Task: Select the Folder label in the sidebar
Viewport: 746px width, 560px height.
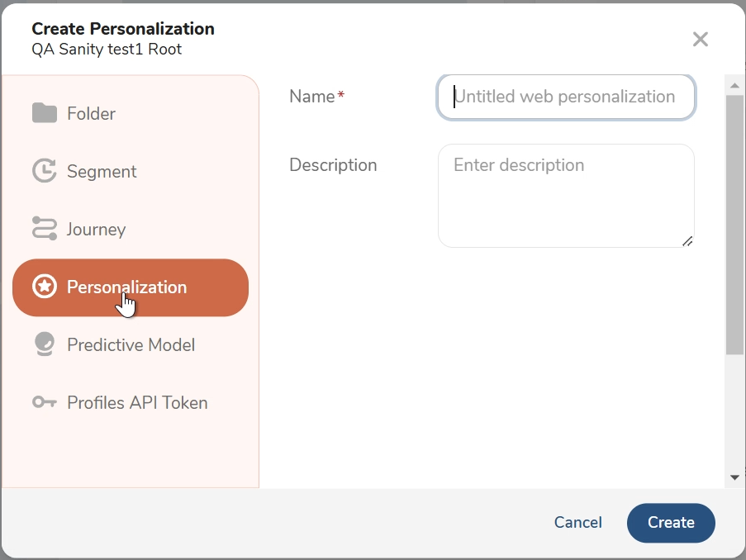Action: 91,114
